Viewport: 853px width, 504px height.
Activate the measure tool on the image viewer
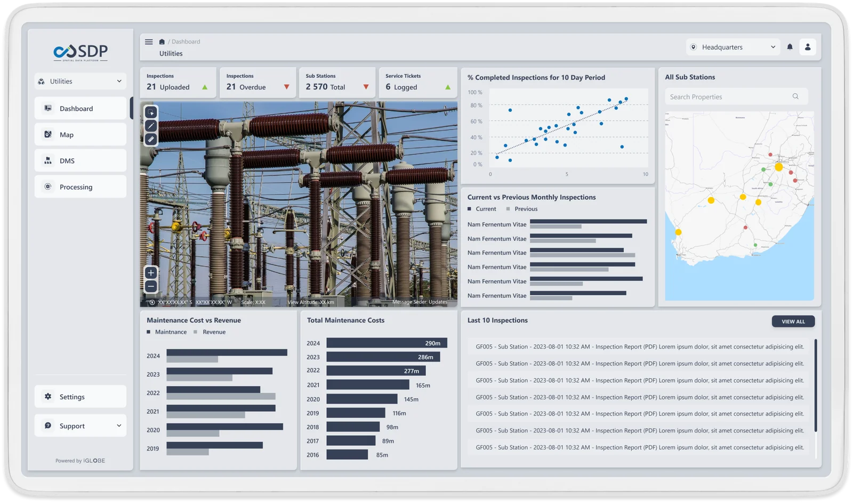click(151, 140)
